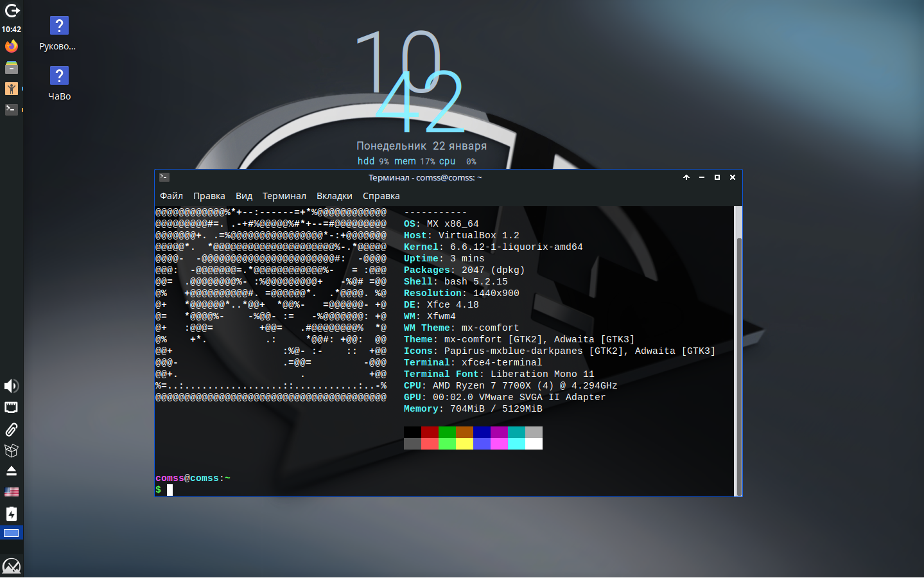924x578 pixels.
Task: Minimize the terminal window
Action: [702, 177]
